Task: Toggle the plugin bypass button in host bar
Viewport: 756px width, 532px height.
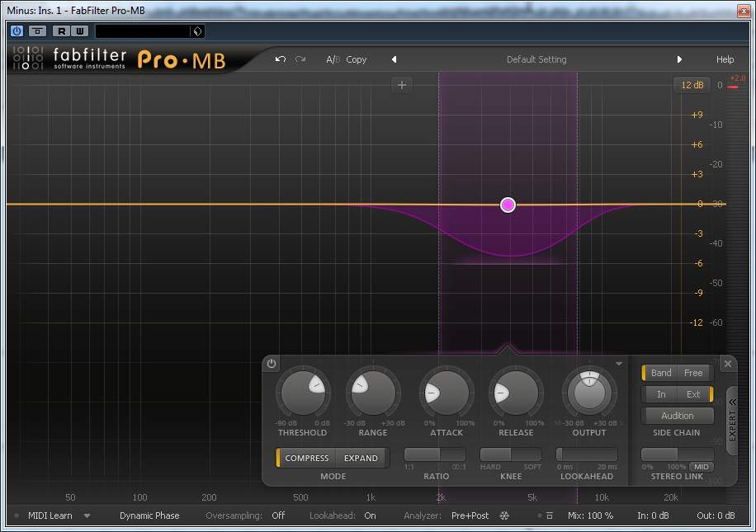Action: tap(17, 31)
